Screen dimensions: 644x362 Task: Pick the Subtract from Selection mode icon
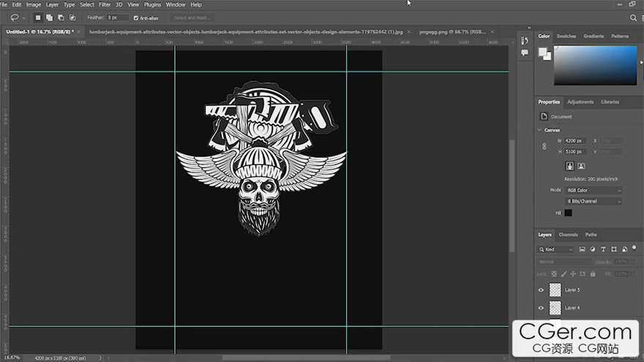[61, 17]
